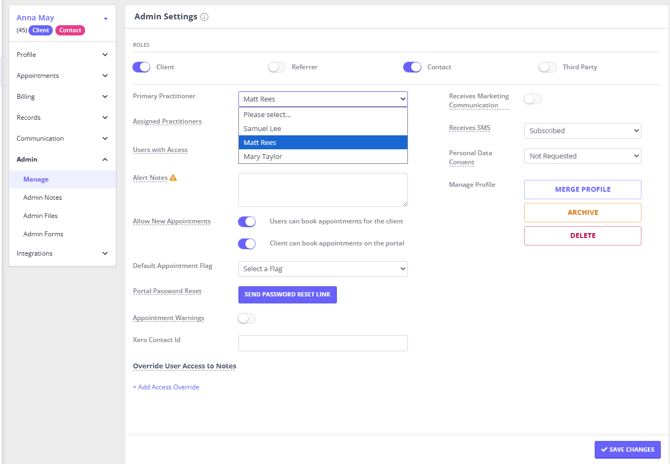Click the pink Contact badge under Anna May
This screenshot has height=464, width=670.
pyautogui.click(x=70, y=30)
